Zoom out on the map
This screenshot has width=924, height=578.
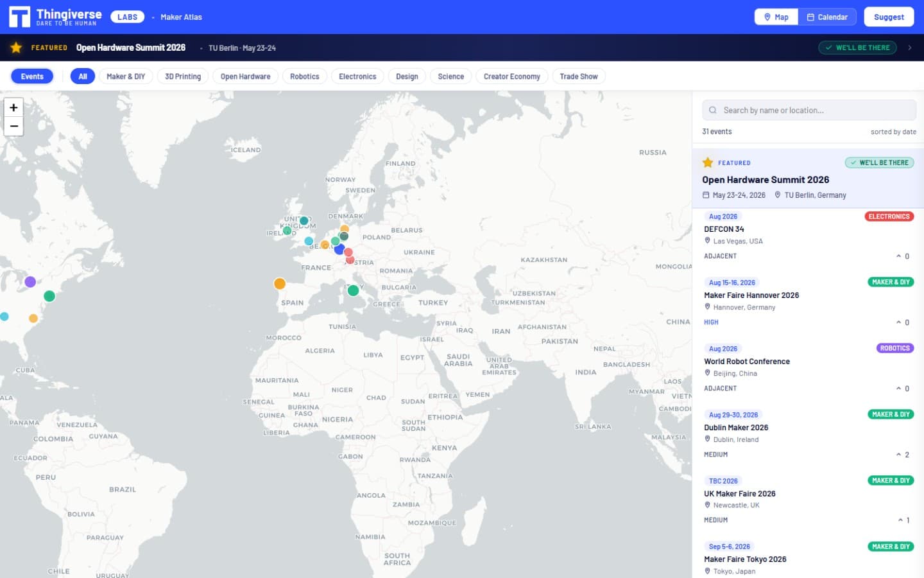(13, 126)
